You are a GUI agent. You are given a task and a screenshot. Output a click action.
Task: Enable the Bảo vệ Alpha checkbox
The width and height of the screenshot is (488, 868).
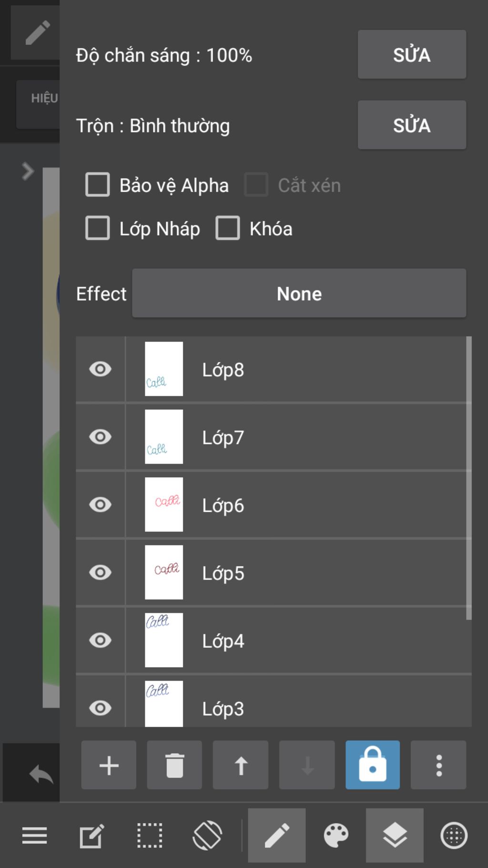[98, 185]
